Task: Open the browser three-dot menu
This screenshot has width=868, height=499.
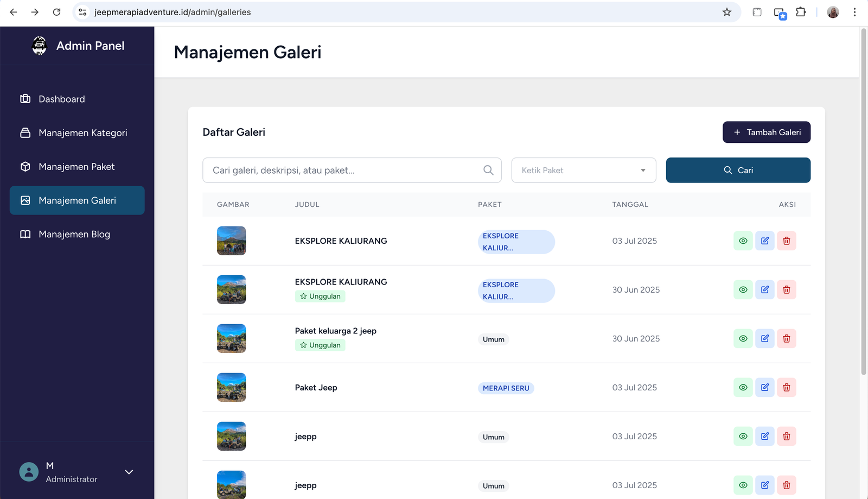Action: (854, 12)
